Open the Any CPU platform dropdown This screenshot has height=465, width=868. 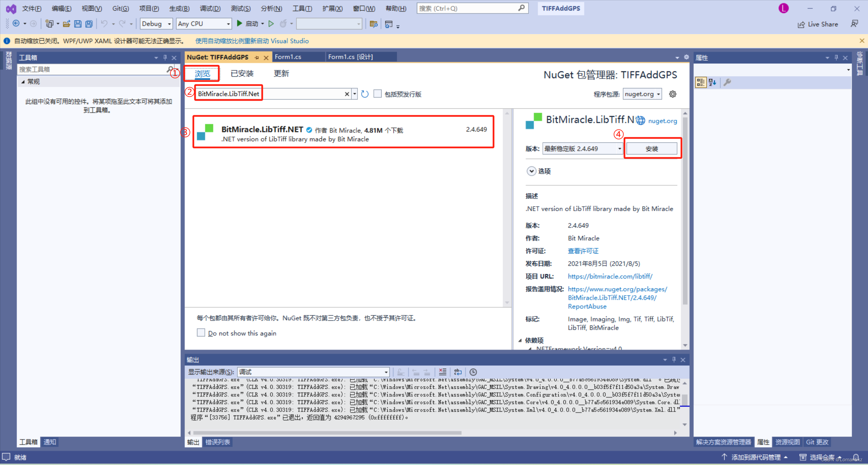228,24
